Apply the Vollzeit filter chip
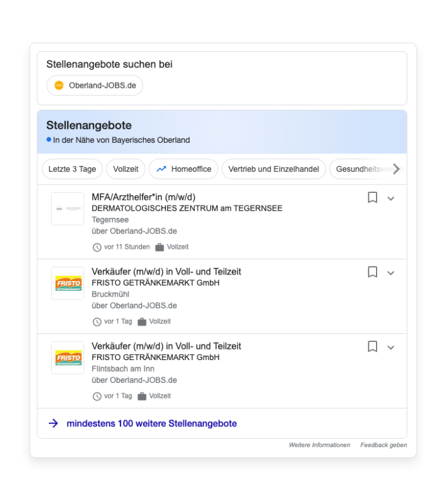The width and height of the screenshot is (447, 504). coord(126,169)
